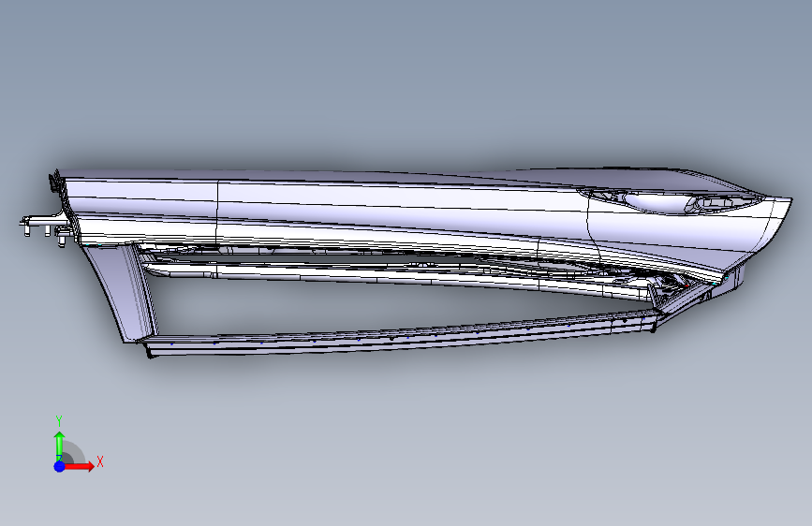812x526 pixels.
Task: Click the red X axis arrow of triad
Action: click(79, 466)
